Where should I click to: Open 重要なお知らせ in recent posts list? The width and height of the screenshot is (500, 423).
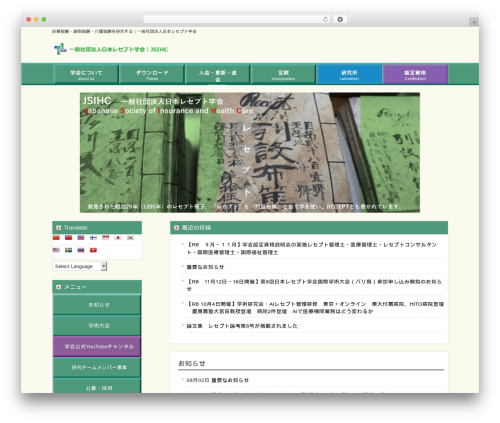(x=205, y=267)
